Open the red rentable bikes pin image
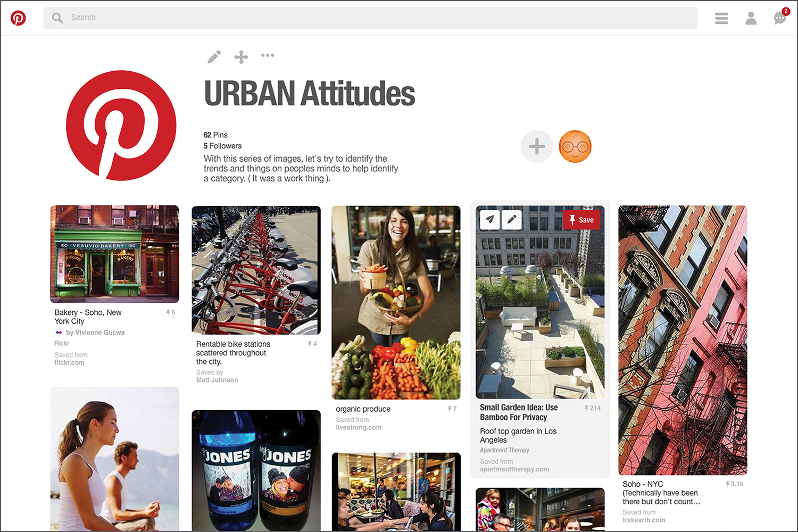This screenshot has height=532, width=798. [256, 270]
